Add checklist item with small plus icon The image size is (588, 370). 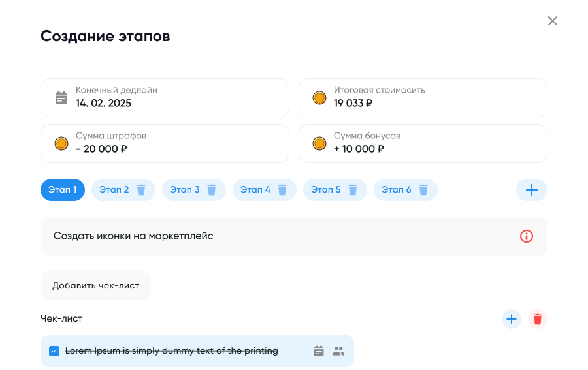tap(512, 319)
